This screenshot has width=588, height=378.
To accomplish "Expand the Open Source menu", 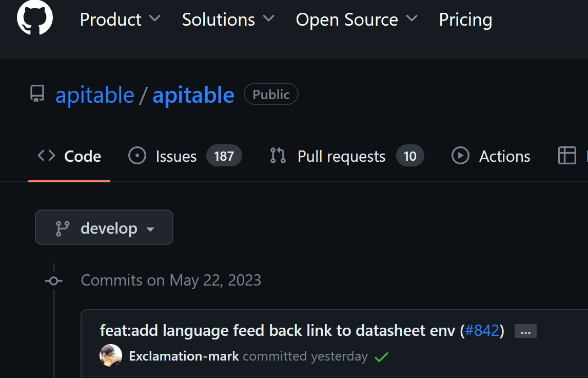I will [x=356, y=20].
